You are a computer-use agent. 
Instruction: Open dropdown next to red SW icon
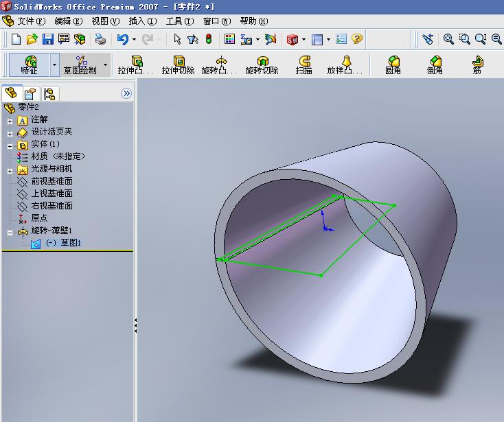point(303,40)
